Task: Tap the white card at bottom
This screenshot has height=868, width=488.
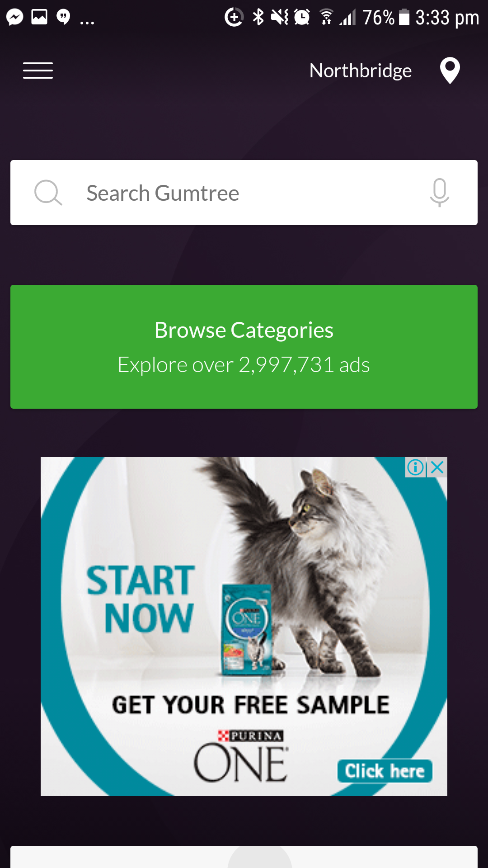Action: coord(244,857)
